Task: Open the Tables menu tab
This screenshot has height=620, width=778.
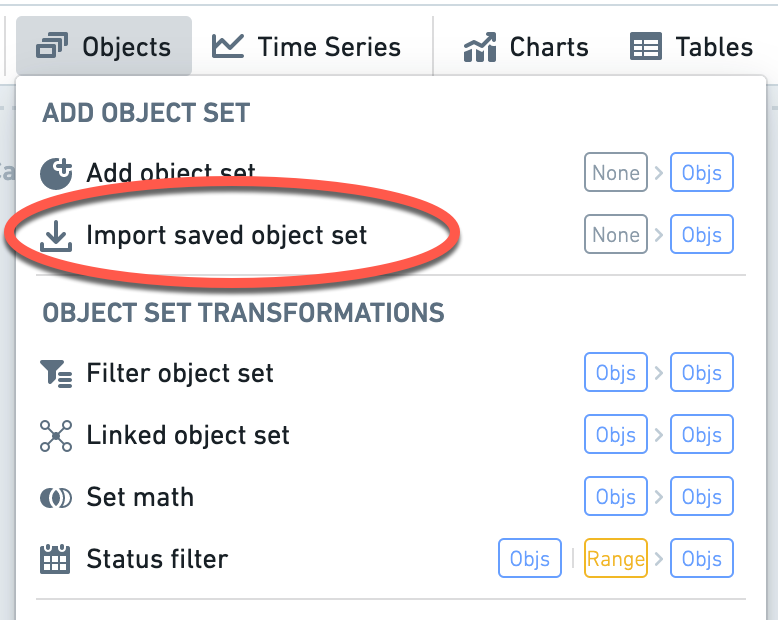Action: [x=691, y=47]
